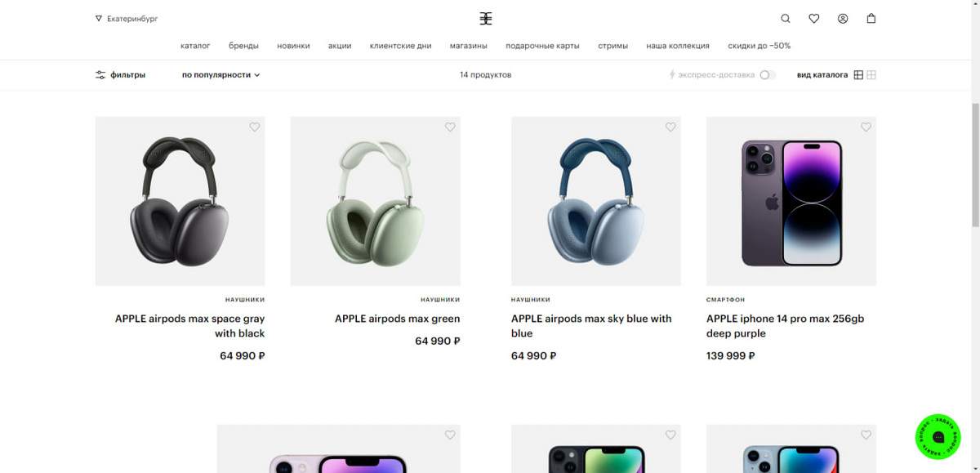Open the shopping bag cart icon
The width and height of the screenshot is (980, 473).
[x=871, y=19]
